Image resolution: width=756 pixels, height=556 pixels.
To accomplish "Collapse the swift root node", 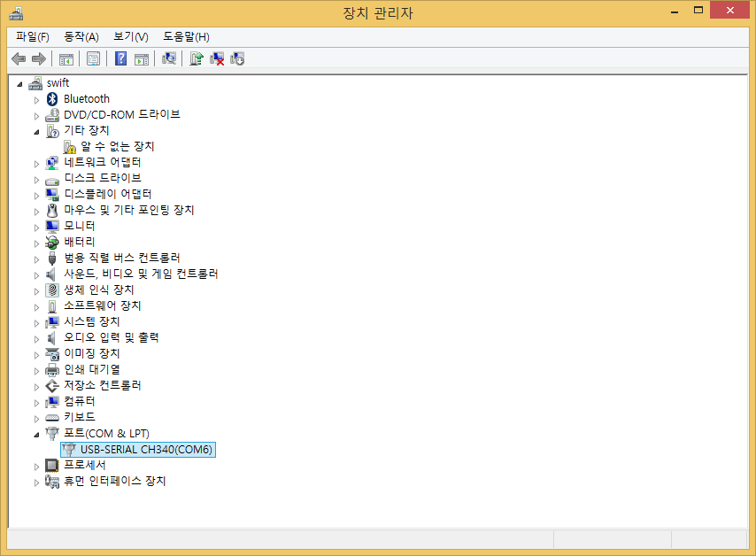I will click(x=19, y=84).
